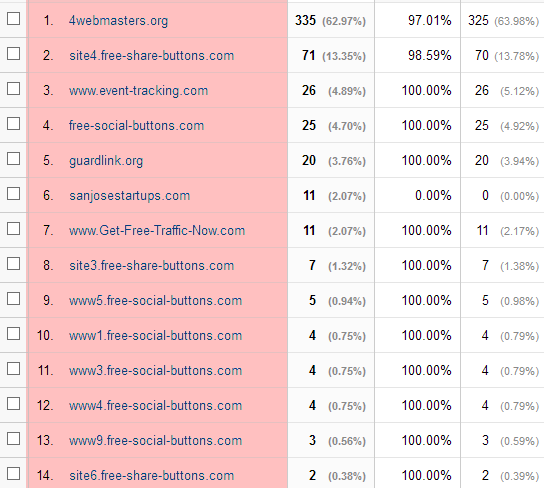Tick checkbox for www1.free-social-buttons.com
The height and width of the screenshot is (488, 544).
coord(13,334)
